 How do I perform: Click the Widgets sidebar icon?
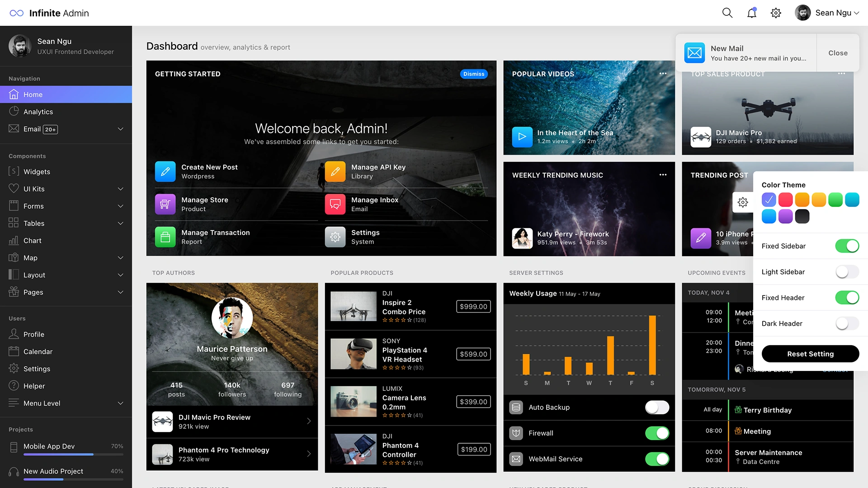pos(14,171)
